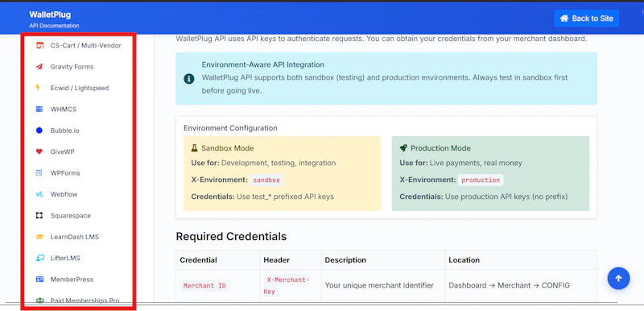Open LifterLMS sidebar item

(x=65, y=258)
